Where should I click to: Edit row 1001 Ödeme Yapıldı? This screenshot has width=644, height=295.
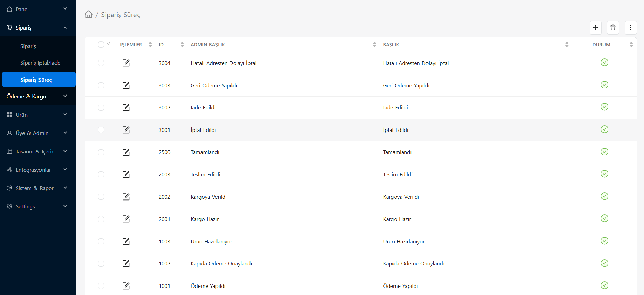pyautogui.click(x=126, y=286)
